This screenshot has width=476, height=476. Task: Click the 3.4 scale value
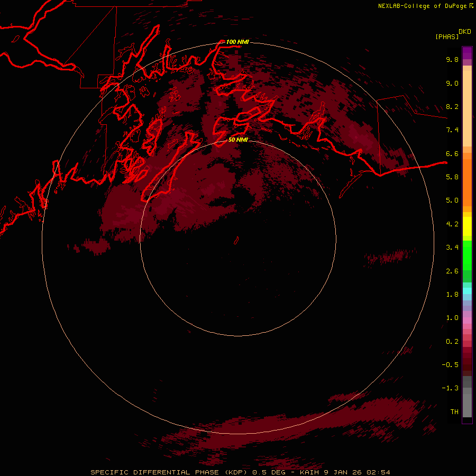[452, 248]
